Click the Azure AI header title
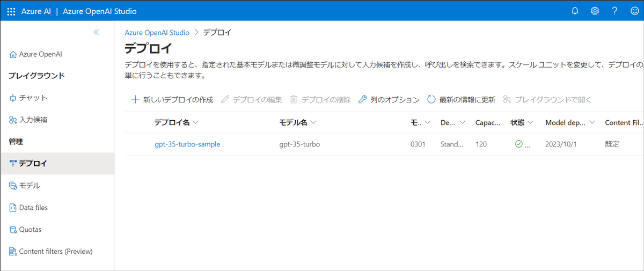The height and width of the screenshot is (271, 644). pos(37,11)
